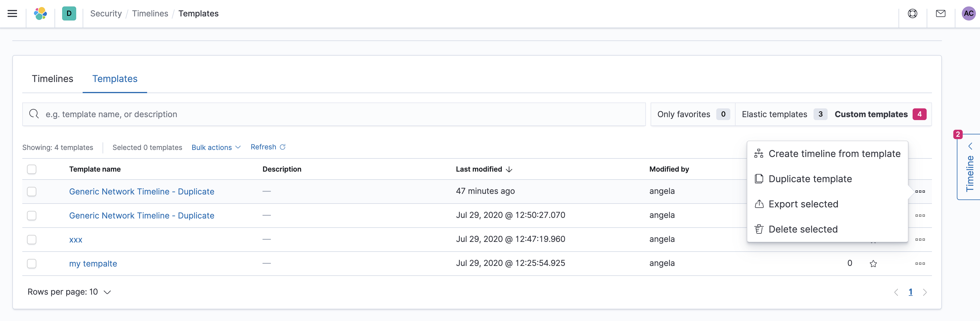Switch to the Timelines tab
Image resolution: width=980 pixels, height=321 pixels.
(52, 79)
